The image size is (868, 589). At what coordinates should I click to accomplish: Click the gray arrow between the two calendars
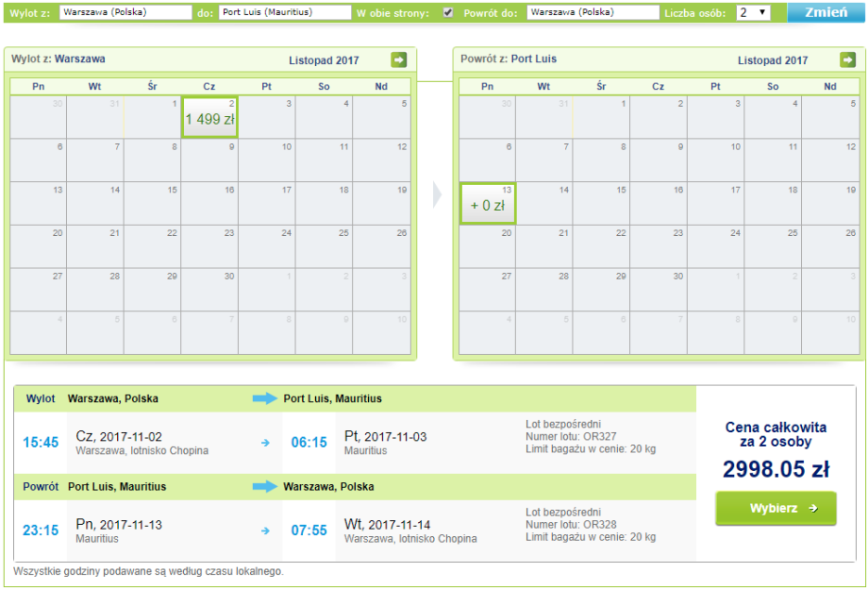coord(436,194)
